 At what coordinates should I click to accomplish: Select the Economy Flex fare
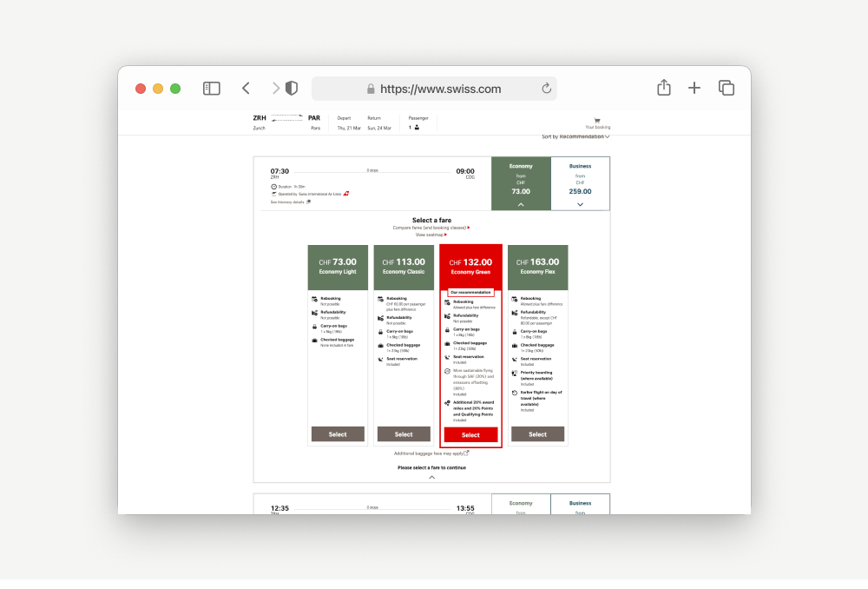pyautogui.click(x=537, y=434)
